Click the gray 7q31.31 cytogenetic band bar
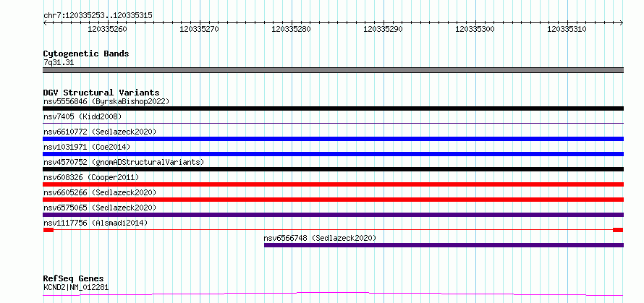644x303 pixels. click(x=333, y=70)
